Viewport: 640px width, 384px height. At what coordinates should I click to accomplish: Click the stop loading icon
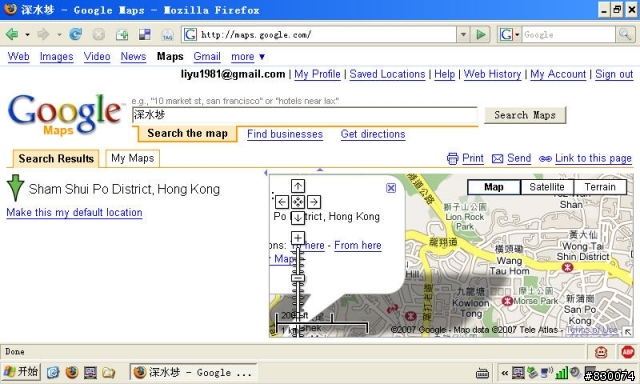tap(98, 35)
